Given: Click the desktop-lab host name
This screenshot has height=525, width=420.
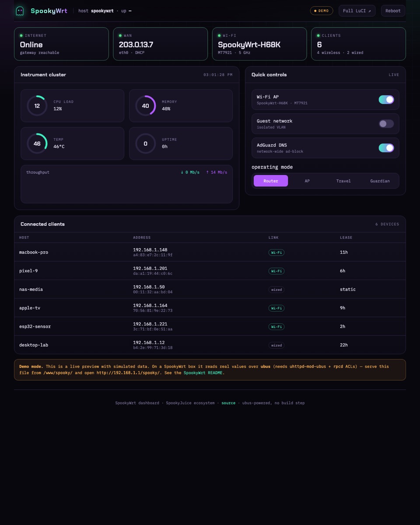Looking at the screenshot, I should coord(34,345).
